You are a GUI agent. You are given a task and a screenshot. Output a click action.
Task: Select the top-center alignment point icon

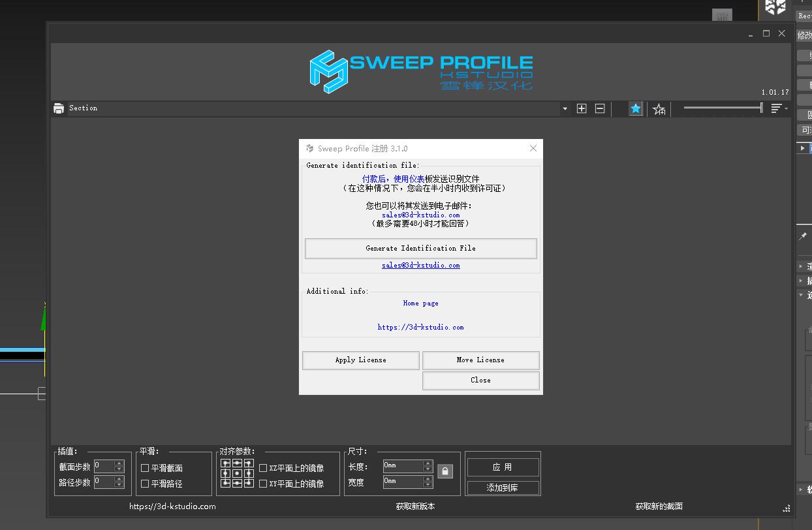click(x=237, y=463)
